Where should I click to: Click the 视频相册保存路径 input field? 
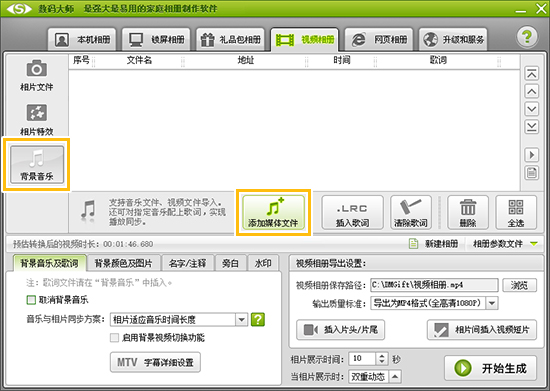[434, 285]
